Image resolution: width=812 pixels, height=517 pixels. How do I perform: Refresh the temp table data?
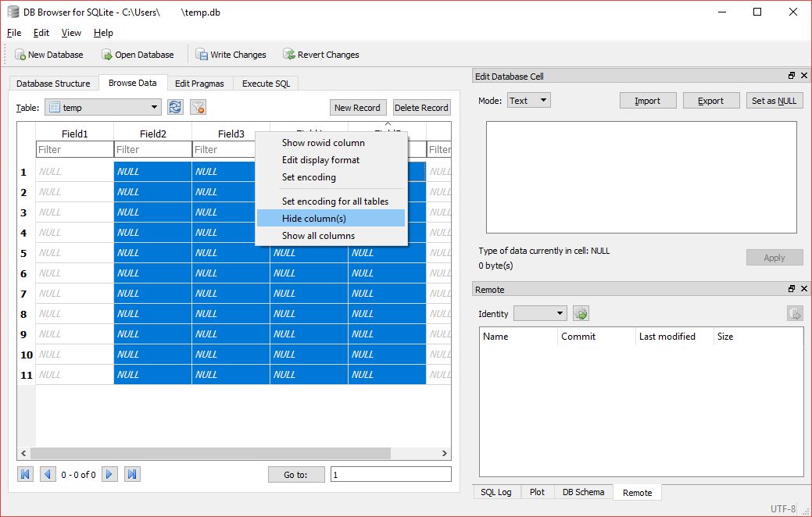point(175,106)
